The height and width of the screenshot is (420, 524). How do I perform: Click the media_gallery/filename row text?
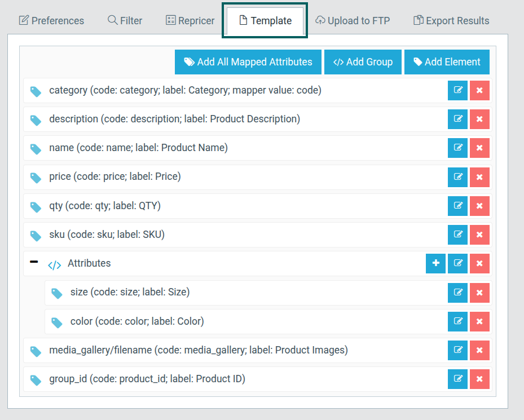pyautogui.click(x=199, y=350)
